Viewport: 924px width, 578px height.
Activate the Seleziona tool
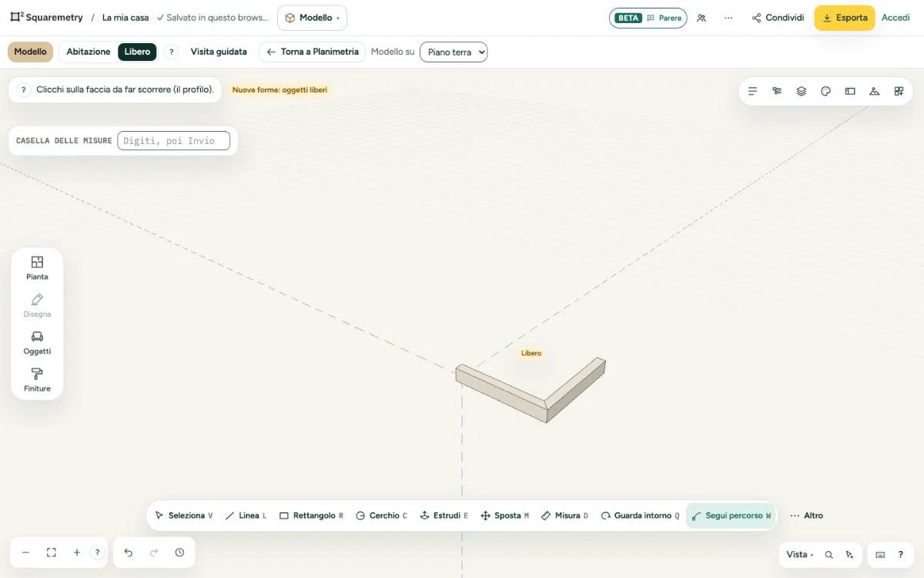pos(183,516)
